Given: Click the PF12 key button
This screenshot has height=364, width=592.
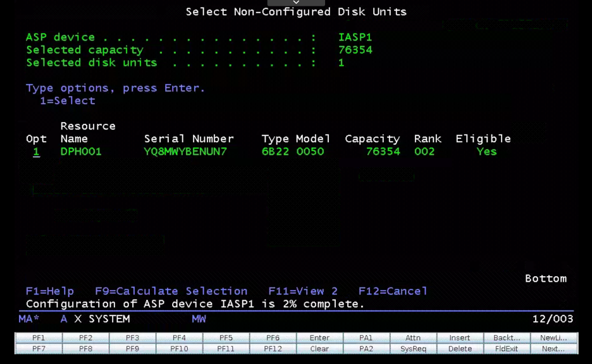Looking at the screenshot, I should (x=273, y=349).
